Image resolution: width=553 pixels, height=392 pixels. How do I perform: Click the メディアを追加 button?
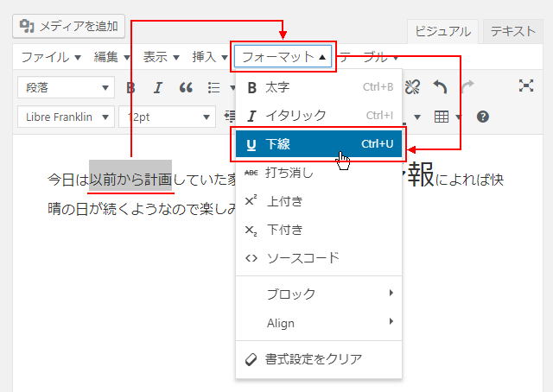click(69, 27)
